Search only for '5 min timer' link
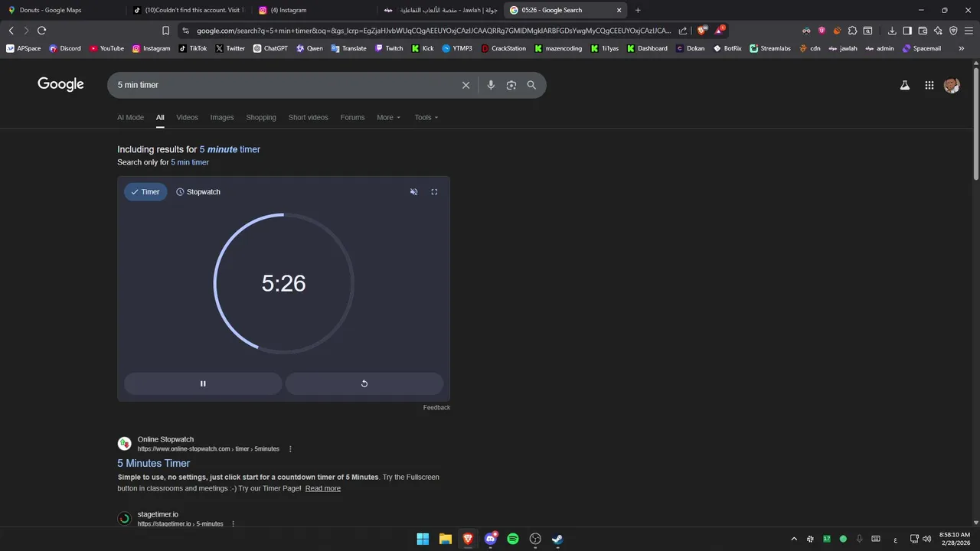 190,162
